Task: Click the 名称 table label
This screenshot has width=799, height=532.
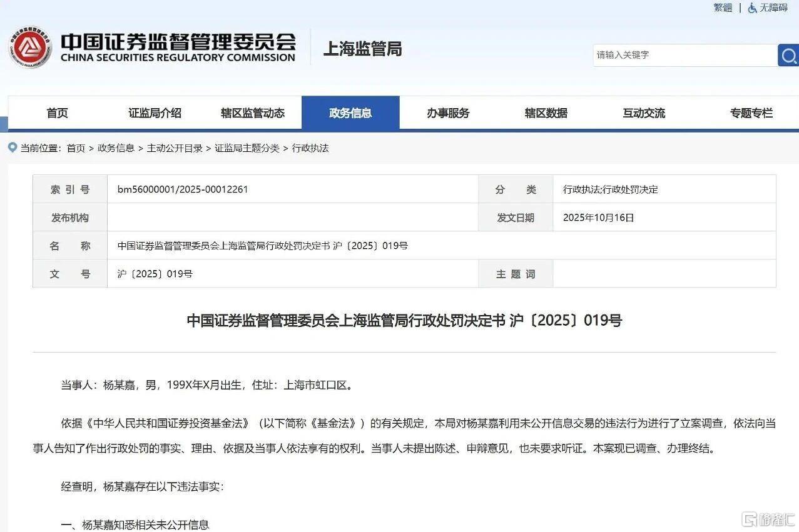Action: pyautogui.click(x=70, y=246)
